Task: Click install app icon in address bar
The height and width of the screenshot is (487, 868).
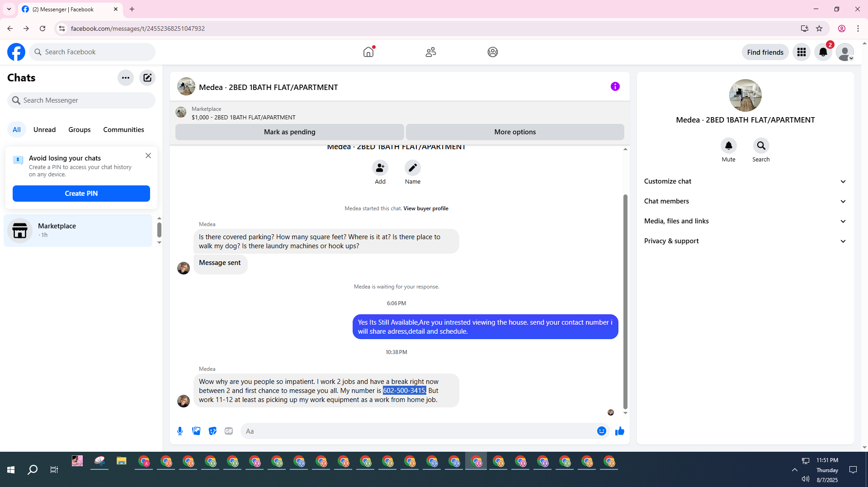Action: (804, 28)
